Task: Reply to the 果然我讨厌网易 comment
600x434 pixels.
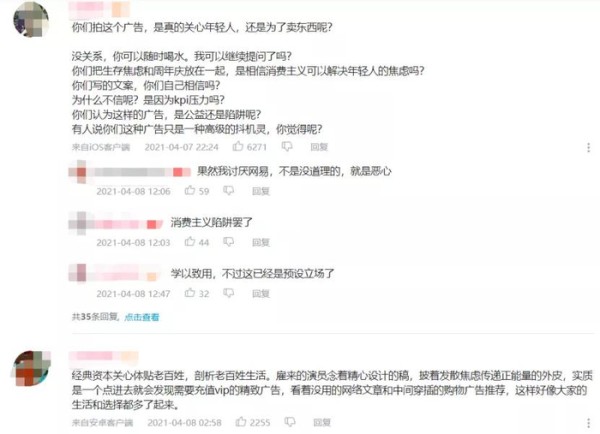Action: tap(261, 191)
